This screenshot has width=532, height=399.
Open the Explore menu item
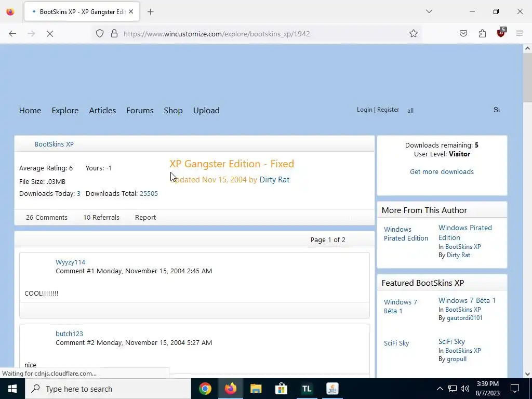click(65, 111)
